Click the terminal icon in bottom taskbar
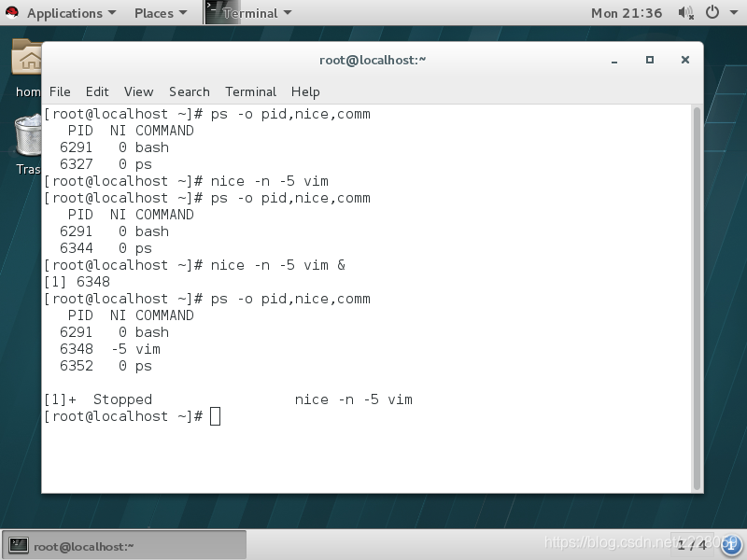 pyautogui.click(x=19, y=545)
